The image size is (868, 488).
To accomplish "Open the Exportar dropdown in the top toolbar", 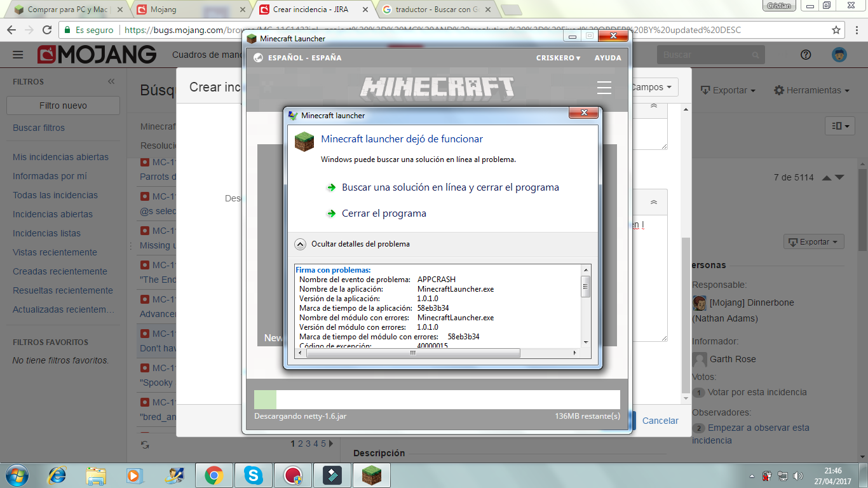I will pos(728,90).
